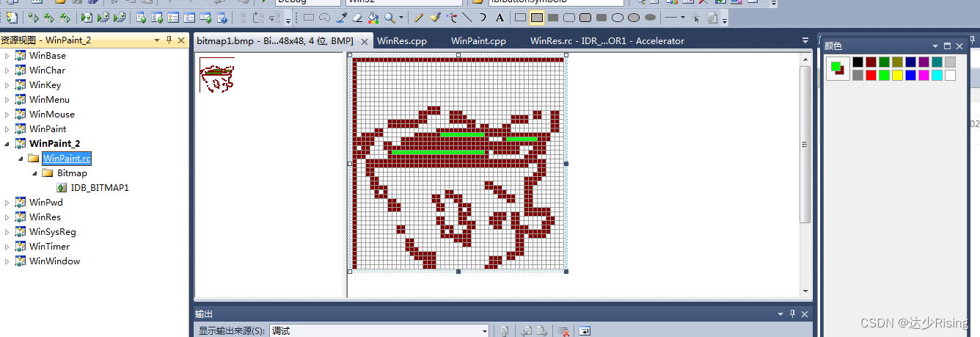Select the Fill bucket tool
Image resolution: width=980 pixels, height=337 pixels.
click(373, 17)
